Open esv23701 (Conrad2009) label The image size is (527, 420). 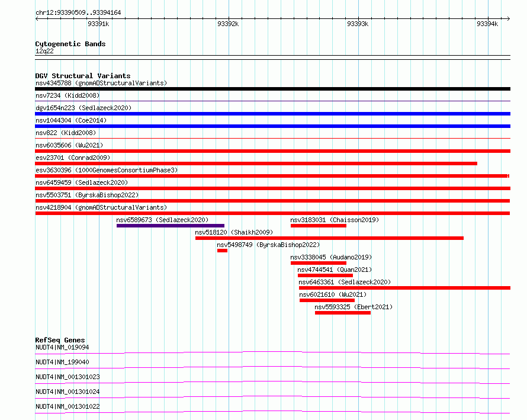pos(73,158)
